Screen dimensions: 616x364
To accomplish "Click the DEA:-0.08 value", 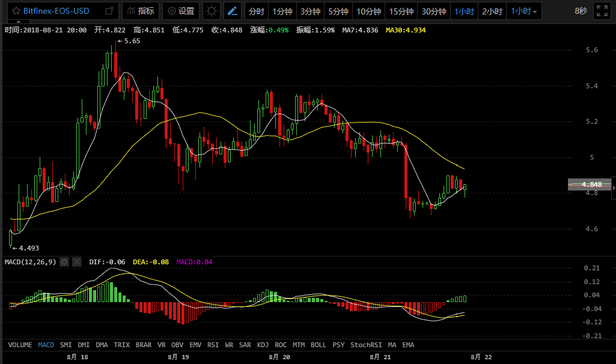I will tap(151, 262).
